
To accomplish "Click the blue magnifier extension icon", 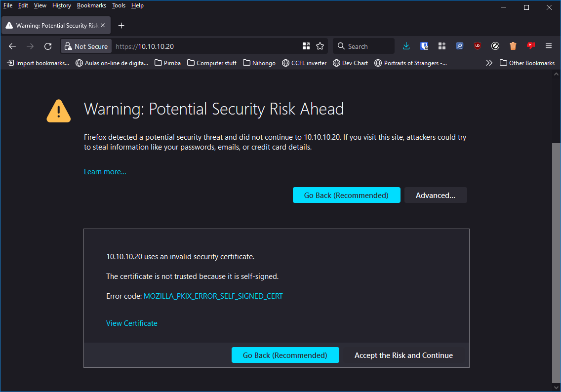I will 459,46.
